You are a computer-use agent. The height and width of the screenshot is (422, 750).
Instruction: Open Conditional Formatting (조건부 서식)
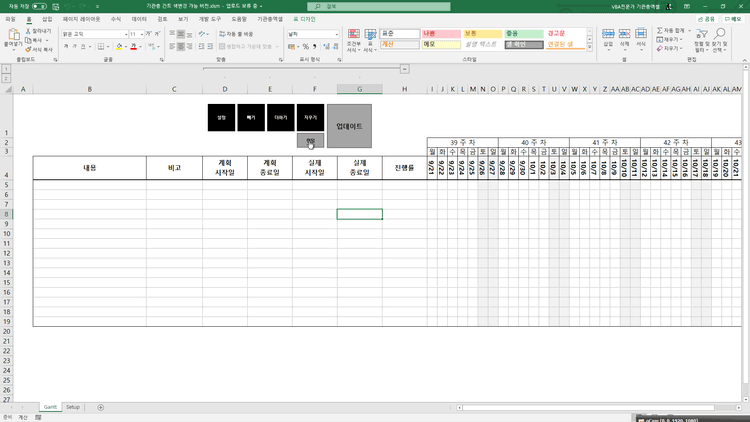(x=354, y=40)
